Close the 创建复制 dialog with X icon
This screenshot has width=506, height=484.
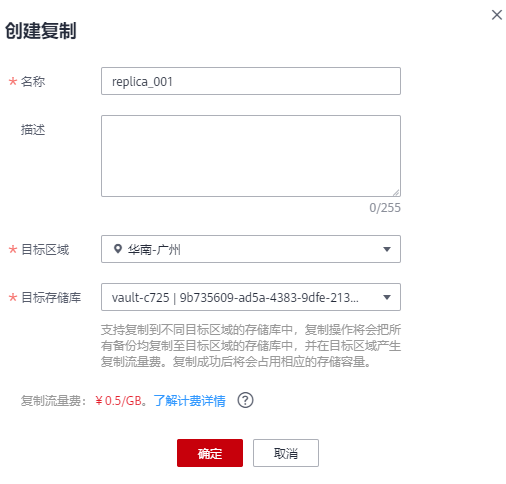[x=497, y=15]
